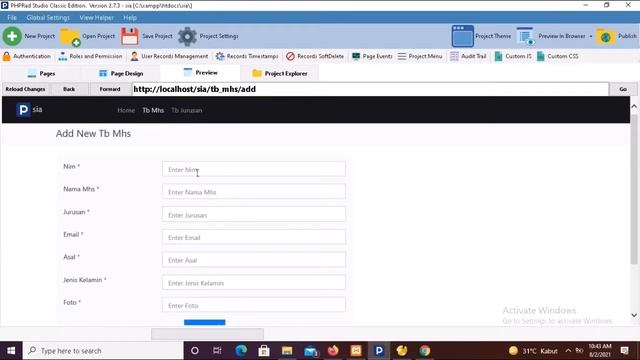Screen dimensions: 640x360
Task: Open Global Settings menu
Action: (48, 18)
